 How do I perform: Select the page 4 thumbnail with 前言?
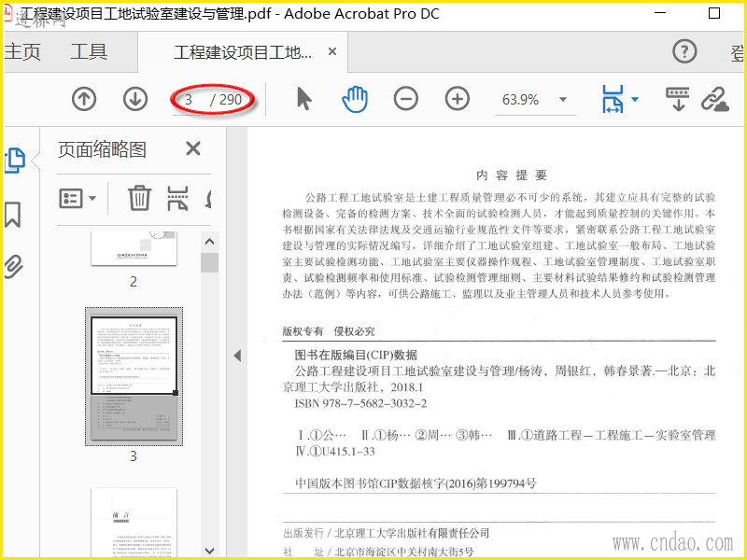tap(134, 523)
